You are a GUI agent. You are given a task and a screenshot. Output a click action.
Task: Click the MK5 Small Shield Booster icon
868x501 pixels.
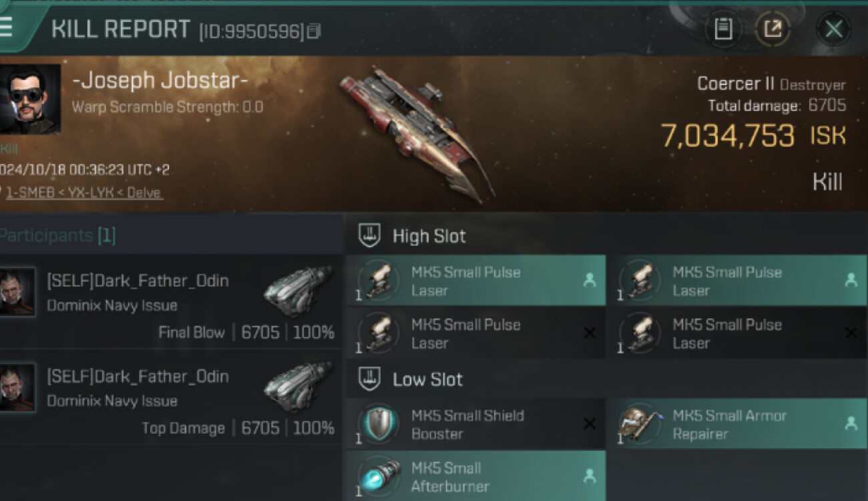point(379,424)
